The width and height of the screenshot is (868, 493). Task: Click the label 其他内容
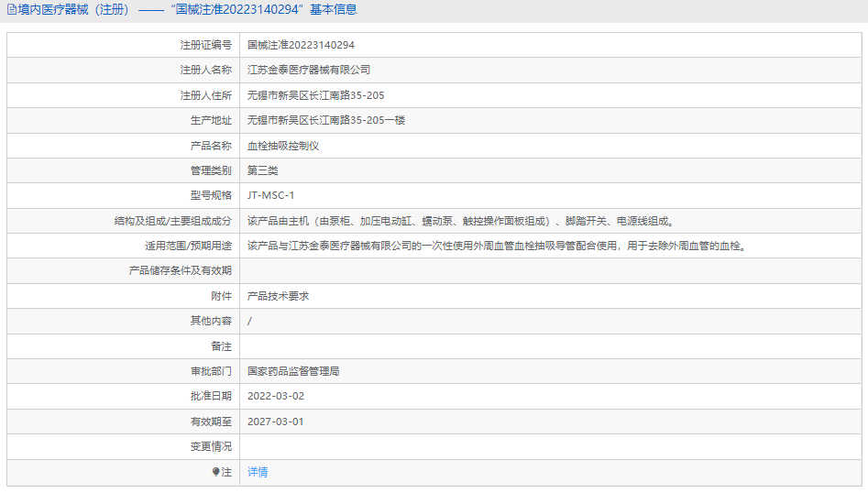point(211,321)
